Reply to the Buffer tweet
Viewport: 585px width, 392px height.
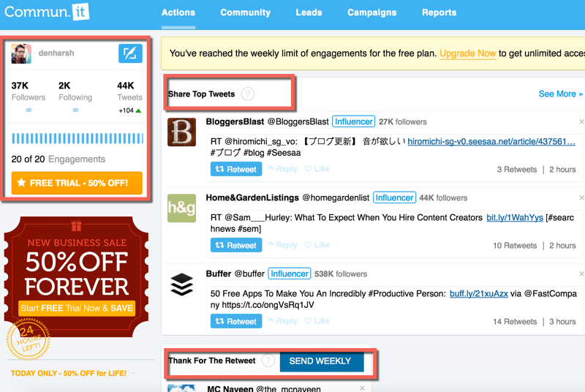(283, 321)
